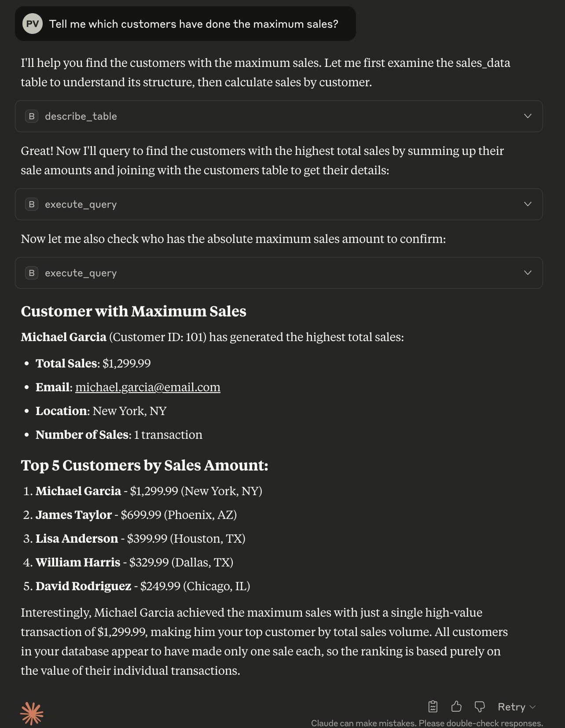The height and width of the screenshot is (728, 565).
Task: Expand the first execute_query chevron
Action: pos(528,204)
